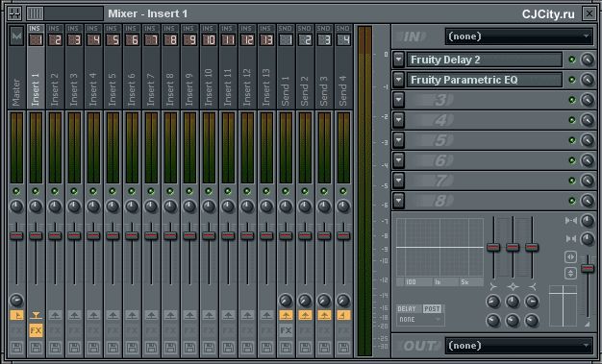Toggle the FX button on Send 1
Viewport: 602px width, 364px height.
[286, 330]
